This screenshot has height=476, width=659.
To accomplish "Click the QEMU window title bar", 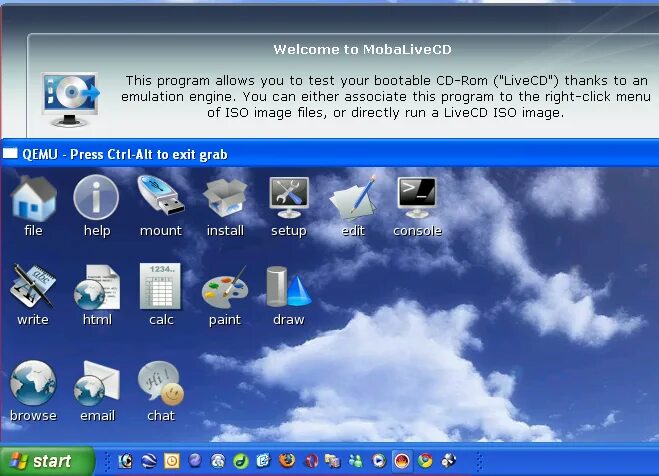I will coord(330,154).
